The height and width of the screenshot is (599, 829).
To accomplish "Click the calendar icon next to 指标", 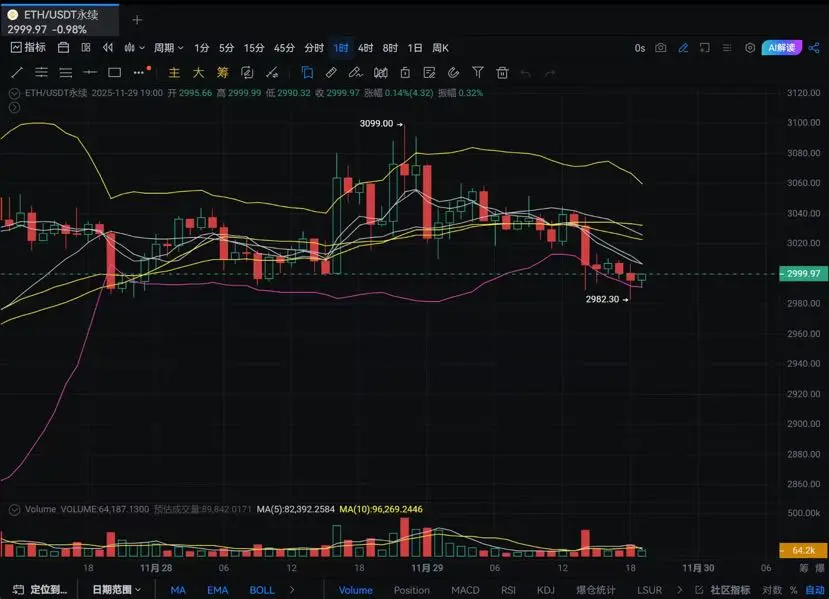I will (63, 48).
